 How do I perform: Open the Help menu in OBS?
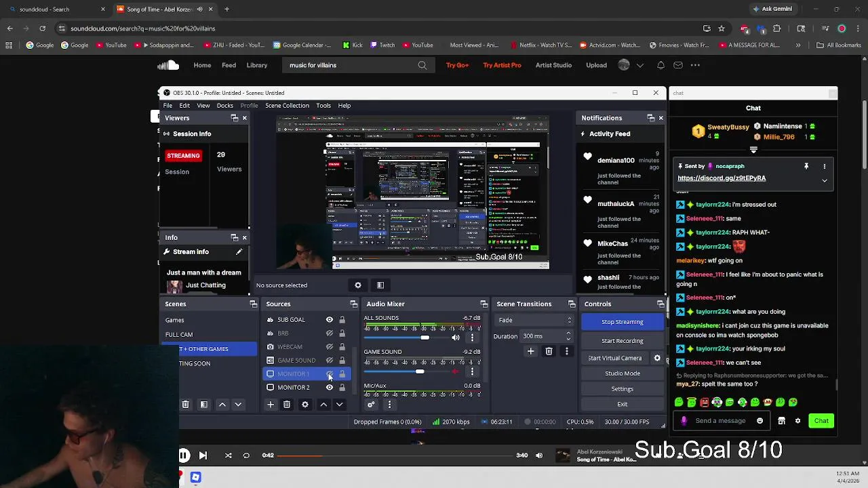[x=344, y=106]
